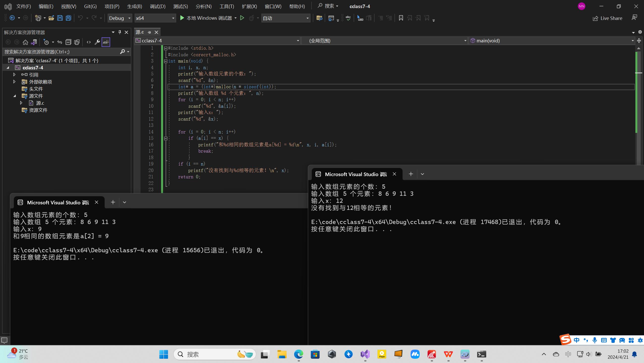Click the magnifier icon in Solution Explorer search
644x363 pixels.
click(x=122, y=52)
